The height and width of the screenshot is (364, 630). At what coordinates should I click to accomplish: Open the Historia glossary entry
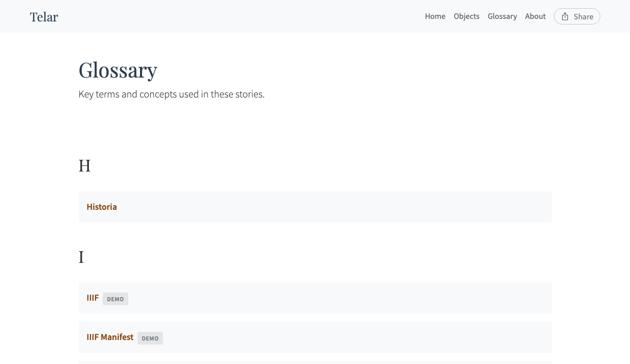tap(101, 207)
